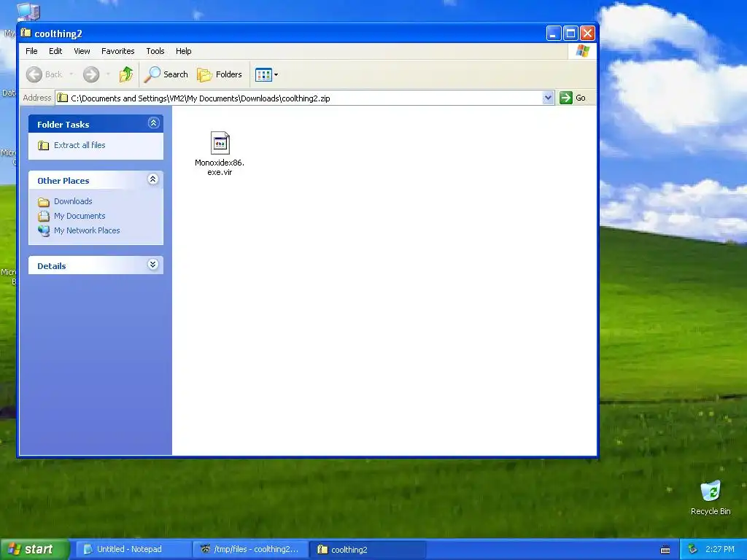The width and height of the screenshot is (747, 560).
Task: Collapse the Other Places panel
Action: [153, 179]
